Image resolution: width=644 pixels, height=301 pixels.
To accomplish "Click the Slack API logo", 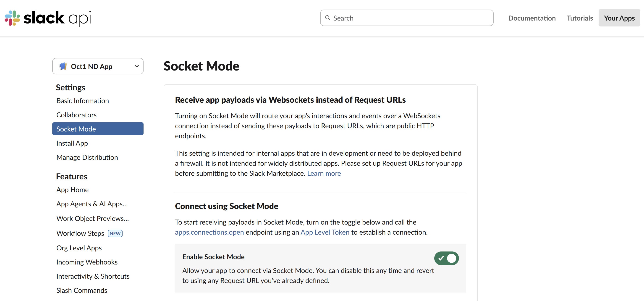I will pos(47,18).
